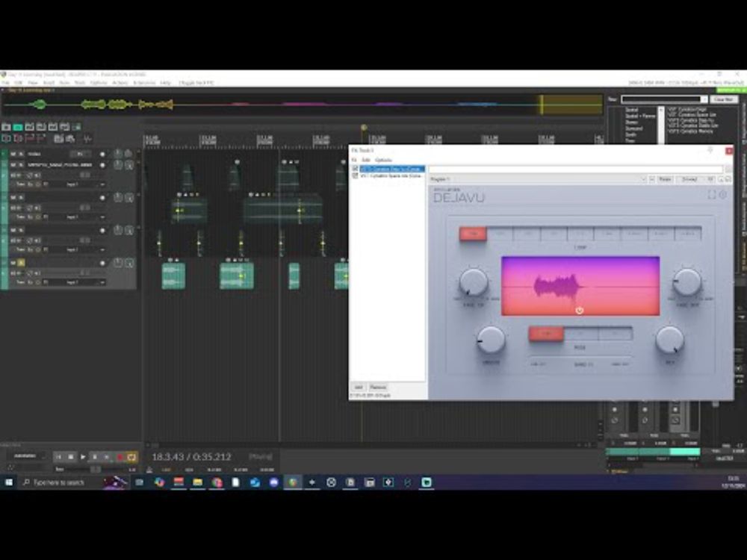The height and width of the screenshot is (560, 747).
Task: Click the Dejavu waveform display
Action: pos(580,286)
